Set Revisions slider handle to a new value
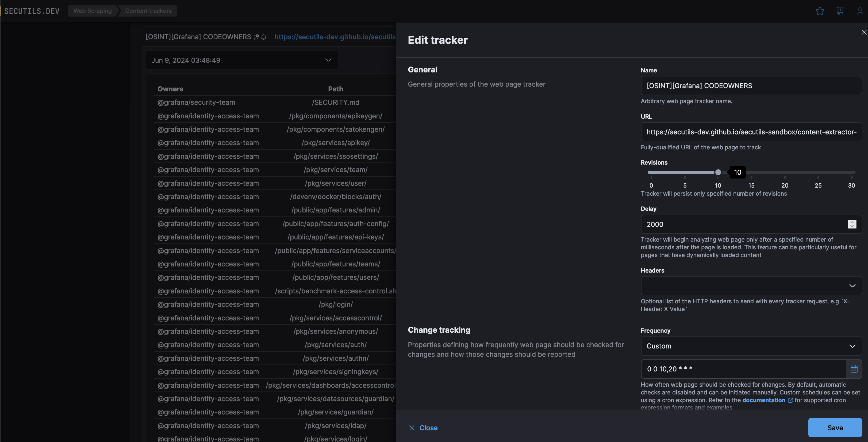The image size is (868, 442). coord(718,172)
